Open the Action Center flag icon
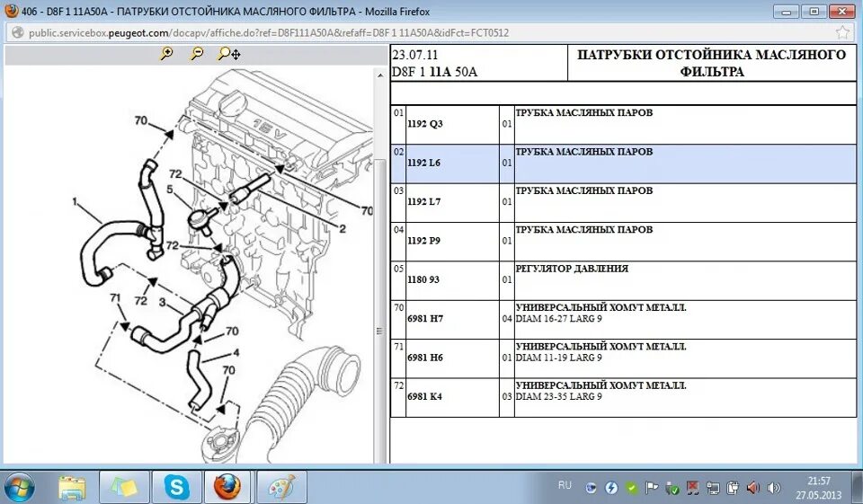 tap(652, 488)
